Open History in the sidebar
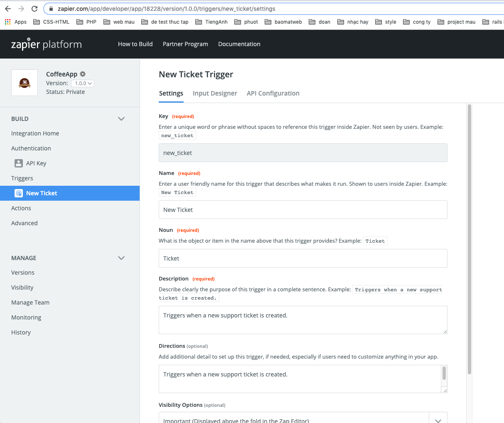Image resolution: width=504 pixels, height=423 pixels. (x=21, y=332)
